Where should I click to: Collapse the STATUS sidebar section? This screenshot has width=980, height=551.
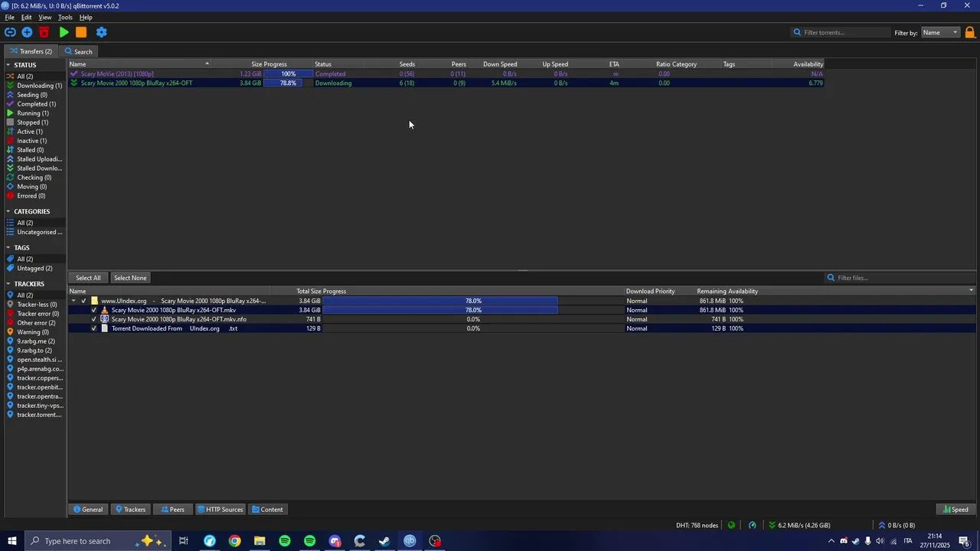[x=8, y=65]
